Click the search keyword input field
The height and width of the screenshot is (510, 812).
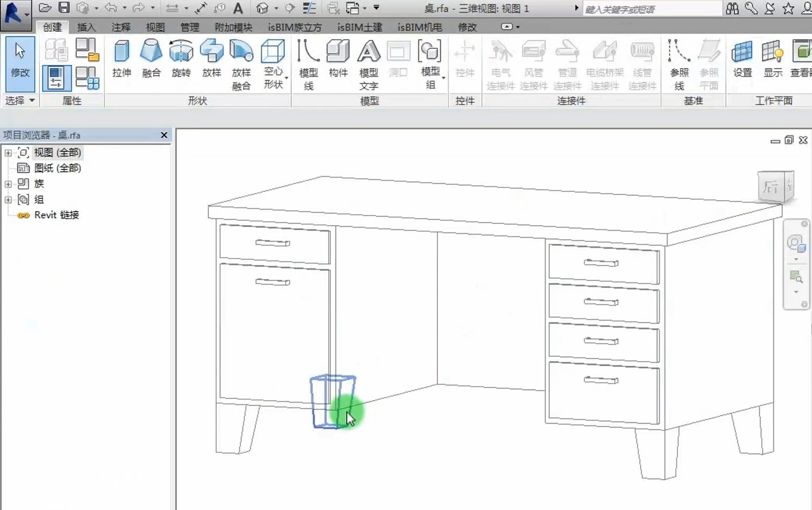click(x=651, y=9)
